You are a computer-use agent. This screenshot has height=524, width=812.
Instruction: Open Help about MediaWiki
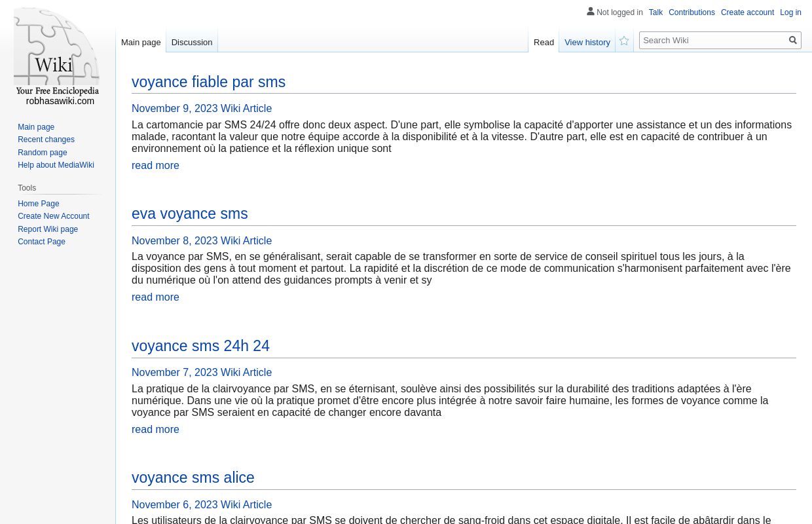click(56, 165)
